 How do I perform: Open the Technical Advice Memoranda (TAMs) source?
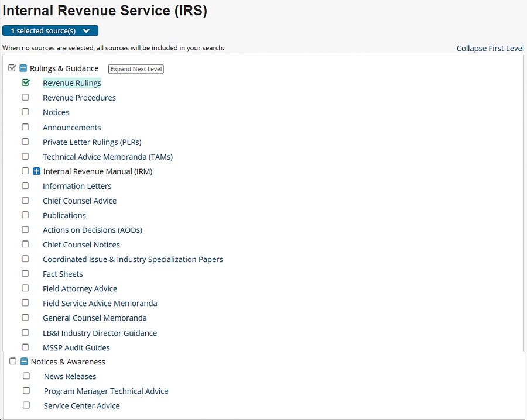pyautogui.click(x=107, y=157)
